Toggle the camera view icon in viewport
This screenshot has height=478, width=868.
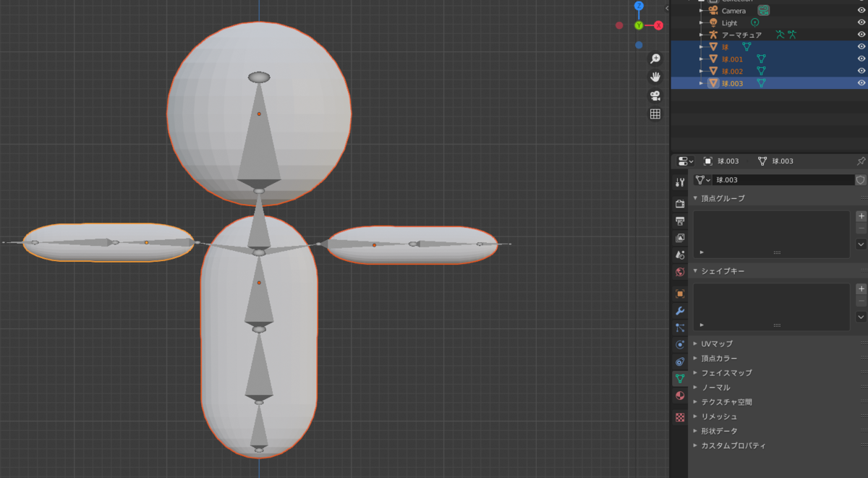[x=655, y=95]
